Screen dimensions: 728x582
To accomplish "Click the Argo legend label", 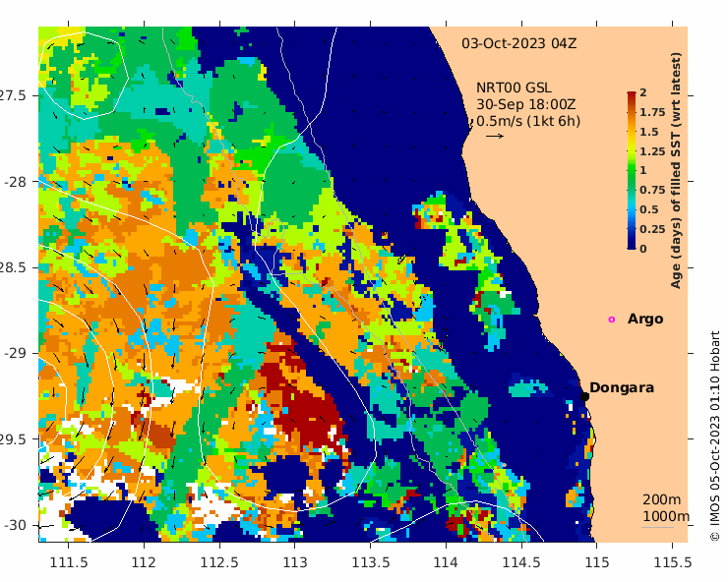I will (645, 320).
